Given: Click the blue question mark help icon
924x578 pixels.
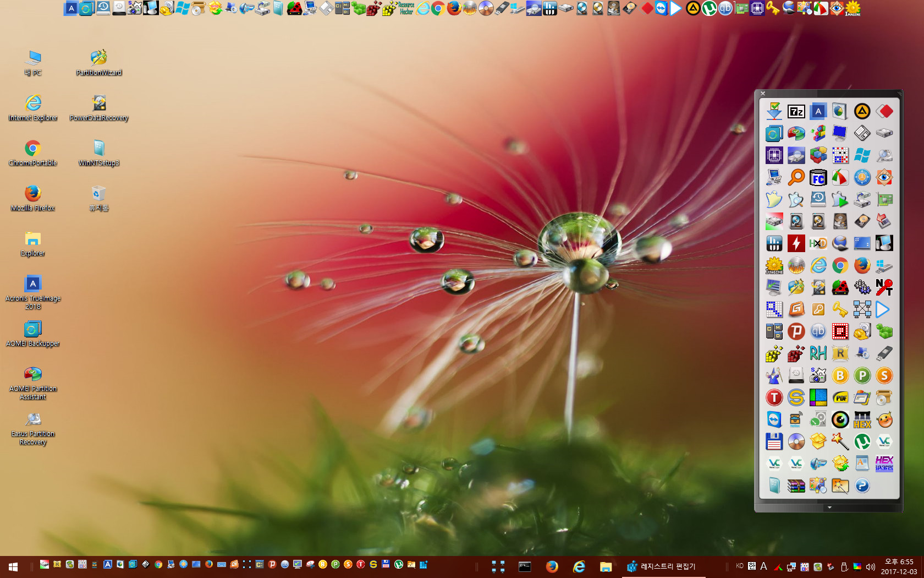Looking at the screenshot, I should (x=862, y=486).
